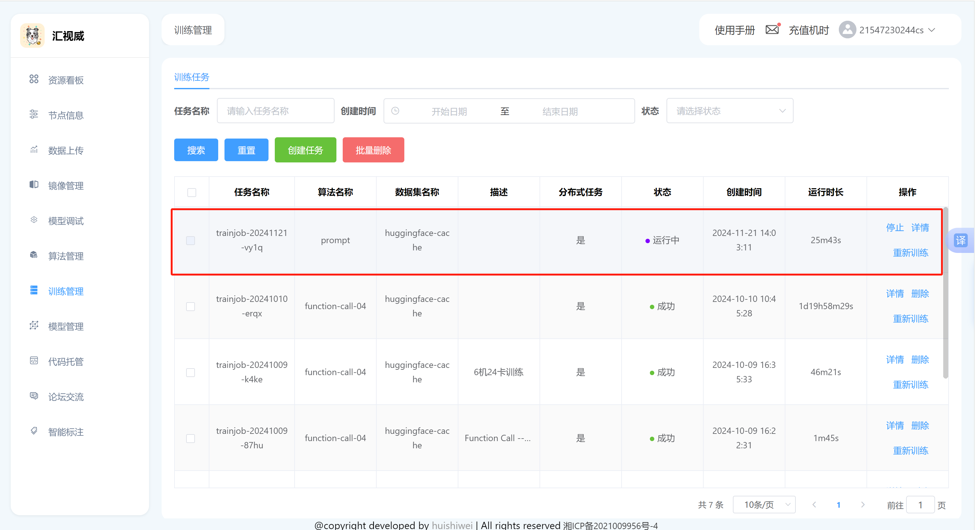980x530 pixels.
Task: Click 重新训练 for trainjob-20241010-erqx
Action: tap(911, 319)
